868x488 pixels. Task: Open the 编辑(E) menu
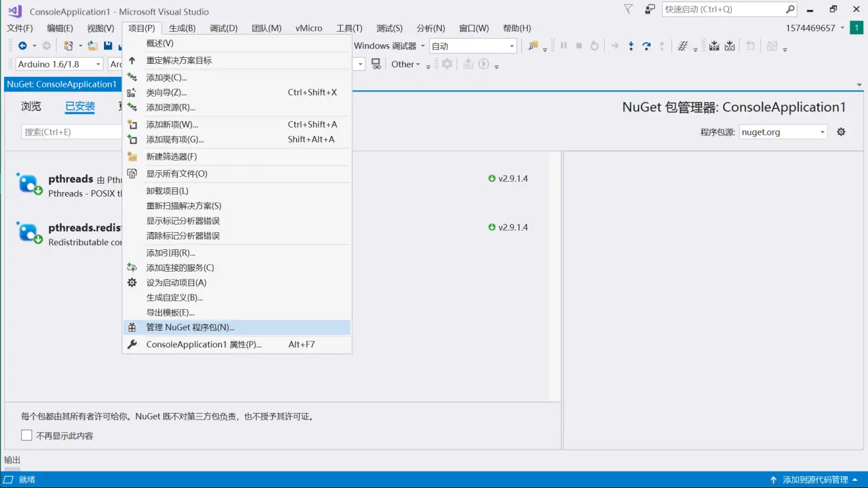point(60,28)
